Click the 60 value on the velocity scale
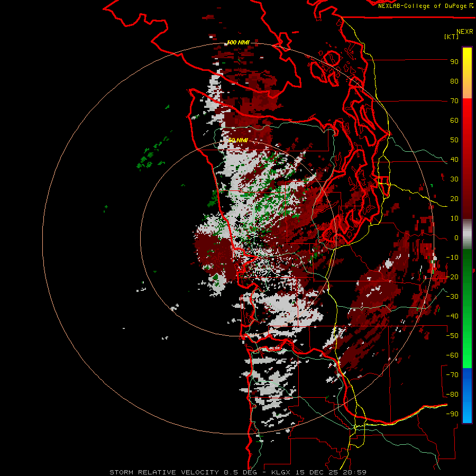The height and width of the screenshot is (476, 476). (454, 120)
